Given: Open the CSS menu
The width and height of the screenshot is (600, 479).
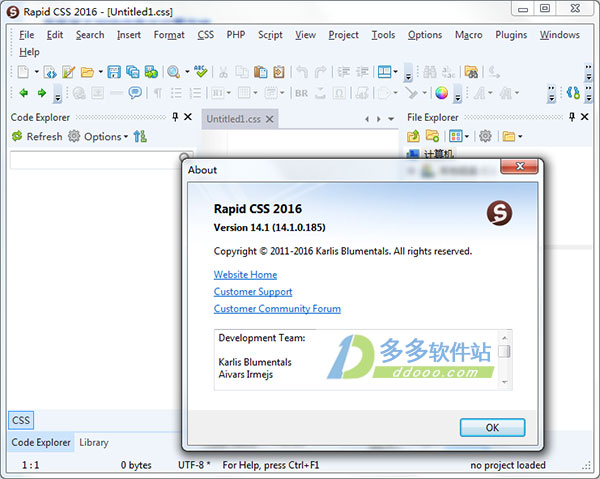Looking at the screenshot, I should point(205,35).
